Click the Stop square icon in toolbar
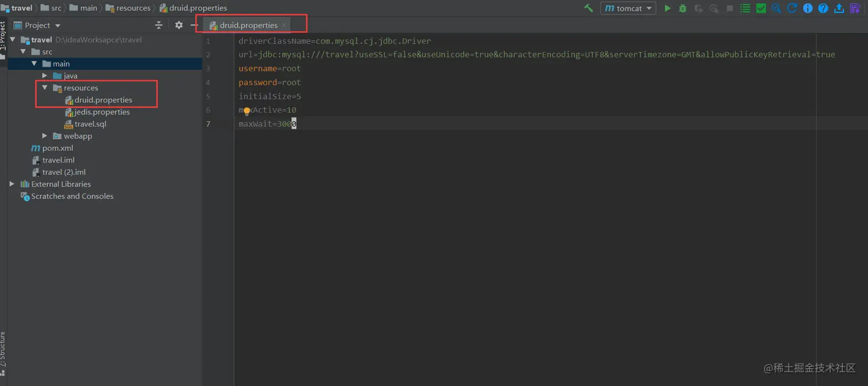The height and width of the screenshot is (386, 868). (730, 8)
